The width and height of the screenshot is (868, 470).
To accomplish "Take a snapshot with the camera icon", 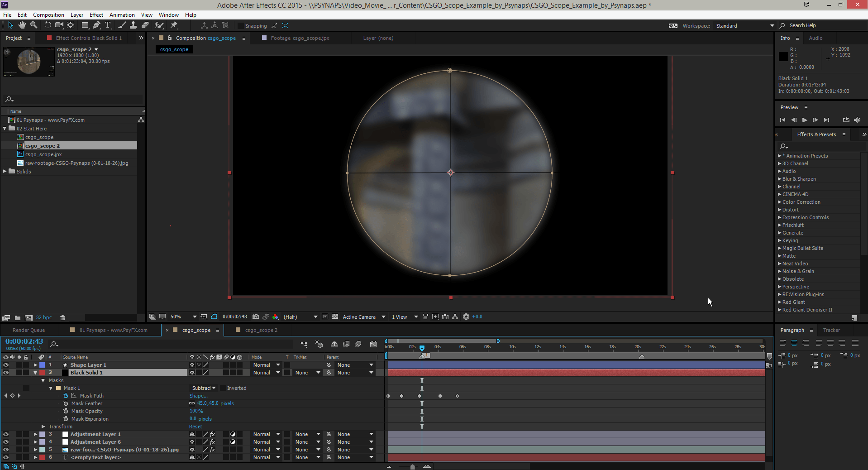I will (256, 317).
